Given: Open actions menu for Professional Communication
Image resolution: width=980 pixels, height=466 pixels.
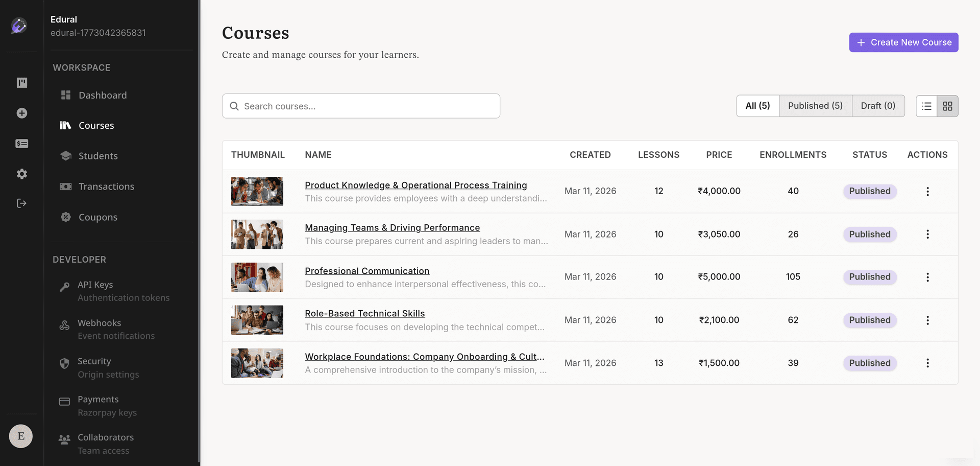Looking at the screenshot, I should point(927,277).
